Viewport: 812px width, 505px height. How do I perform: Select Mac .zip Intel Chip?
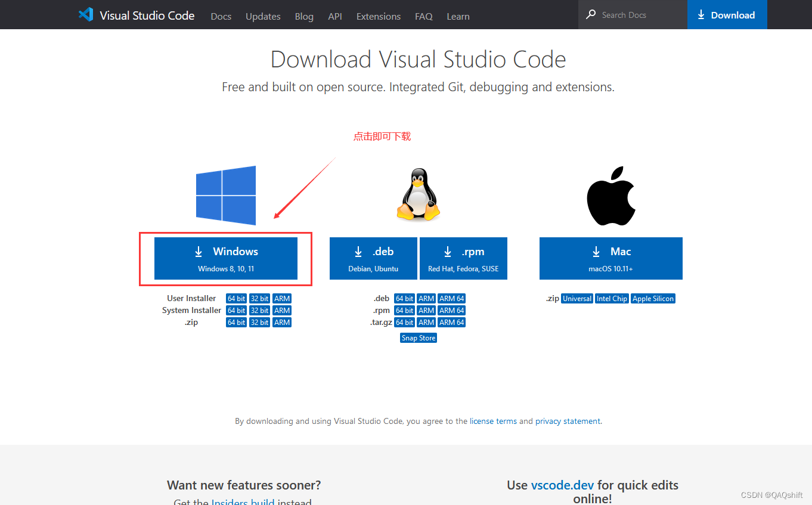point(612,299)
